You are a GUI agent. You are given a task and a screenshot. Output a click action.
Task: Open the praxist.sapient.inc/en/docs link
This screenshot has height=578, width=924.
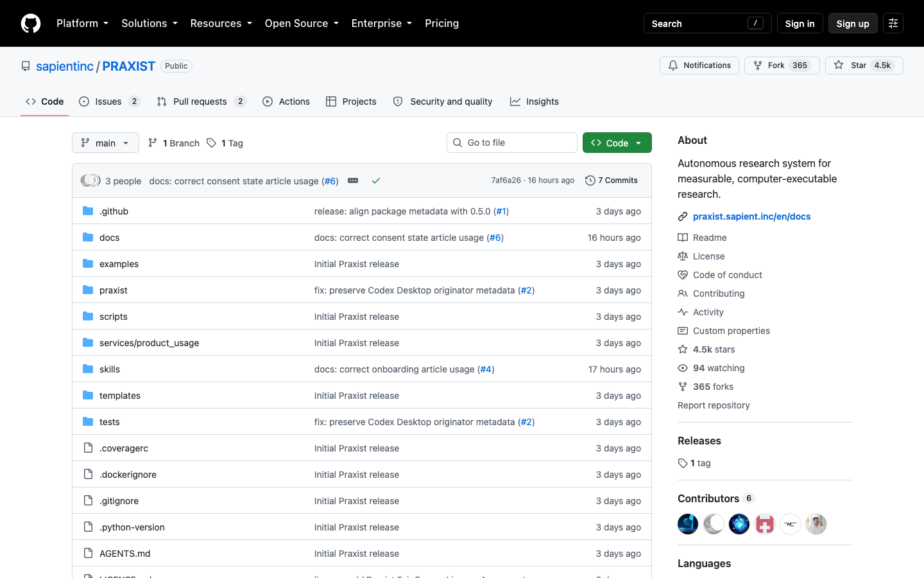pyautogui.click(x=752, y=216)
